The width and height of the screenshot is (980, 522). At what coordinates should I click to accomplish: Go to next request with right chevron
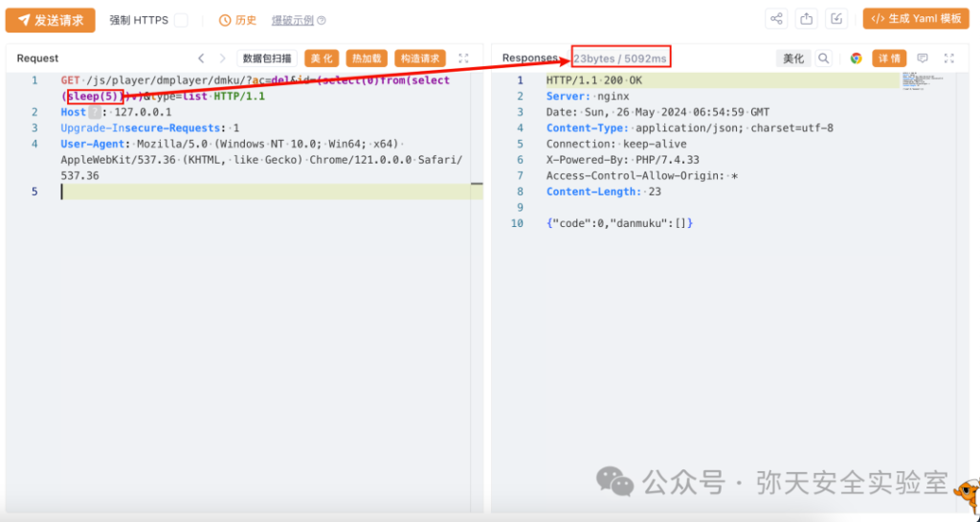[222, 58]
